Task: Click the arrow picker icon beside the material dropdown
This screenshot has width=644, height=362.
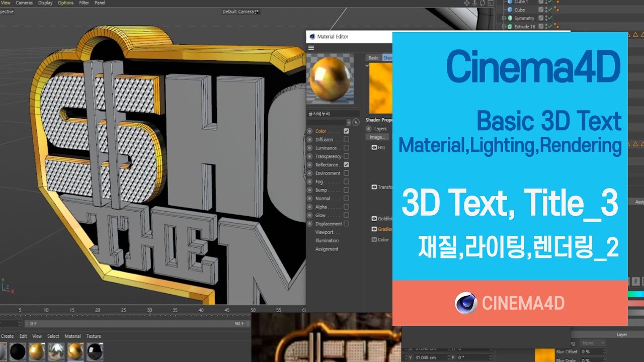Action: click(x=356, y=122)
